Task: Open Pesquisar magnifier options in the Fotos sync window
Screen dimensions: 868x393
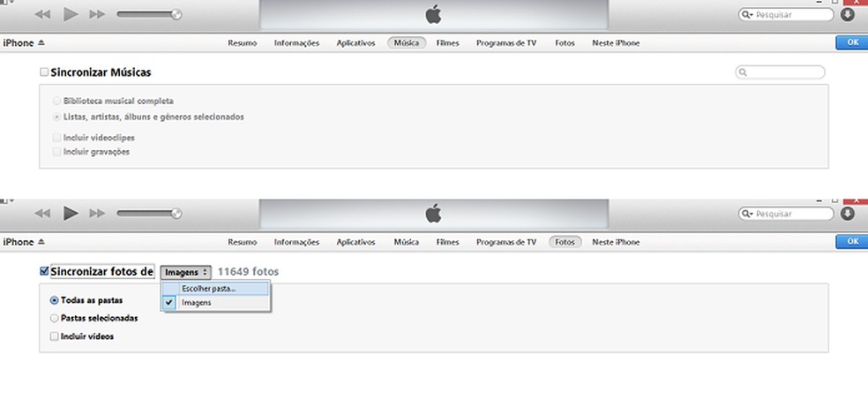Action: (747, 214)
